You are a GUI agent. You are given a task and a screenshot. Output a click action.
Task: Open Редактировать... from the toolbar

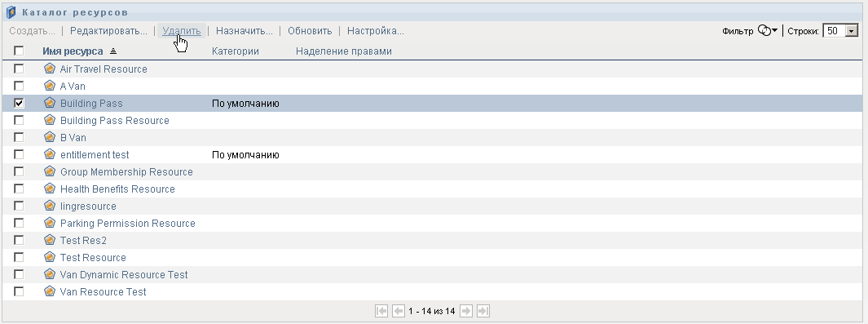108,31
